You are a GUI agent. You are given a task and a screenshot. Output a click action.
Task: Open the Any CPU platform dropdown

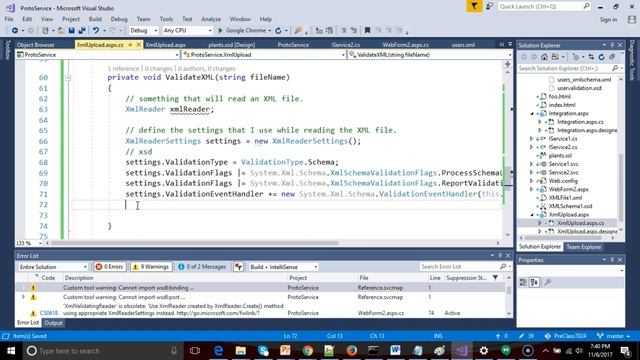point(187,31)
